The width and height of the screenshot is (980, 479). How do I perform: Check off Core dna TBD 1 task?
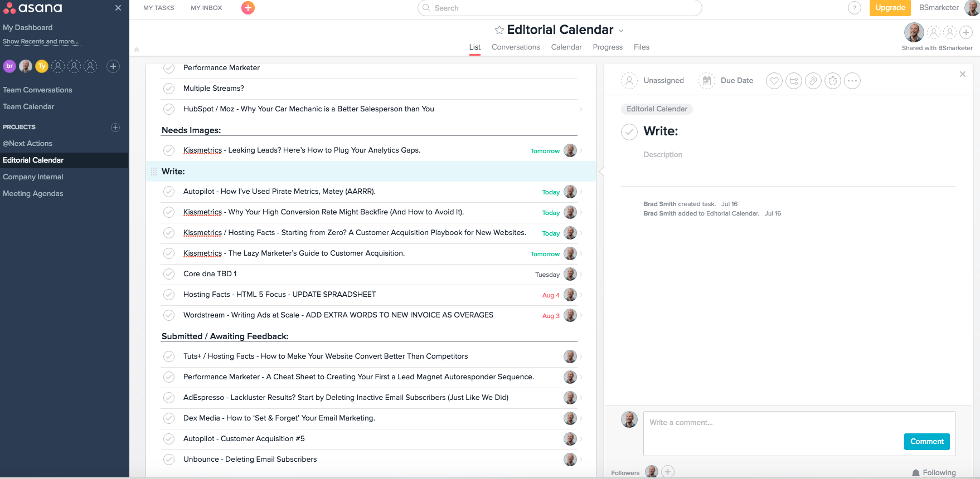[169, 274]
